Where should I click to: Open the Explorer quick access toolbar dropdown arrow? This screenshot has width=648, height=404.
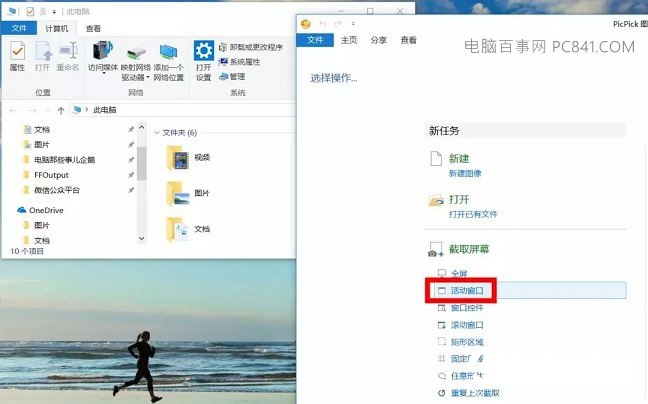pyautogui.click(x=54, y=12)
